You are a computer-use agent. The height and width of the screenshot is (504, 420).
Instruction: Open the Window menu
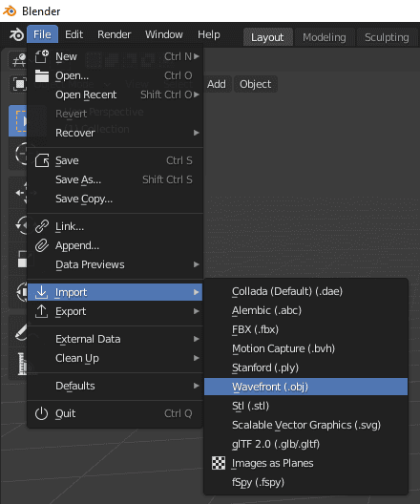164,34
